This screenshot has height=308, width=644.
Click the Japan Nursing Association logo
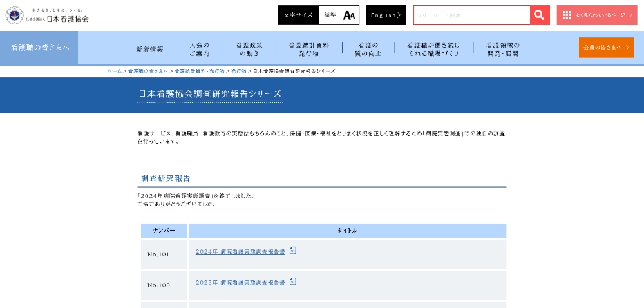pyautogui.click(x=47, y=15)
